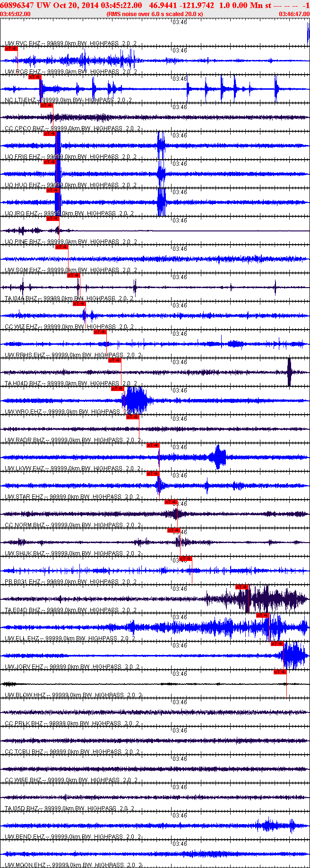Click the start time 03:45:02.00 label
Image resolution: width=310 pixels, height=868 pixels.
(x=16, y=14)
